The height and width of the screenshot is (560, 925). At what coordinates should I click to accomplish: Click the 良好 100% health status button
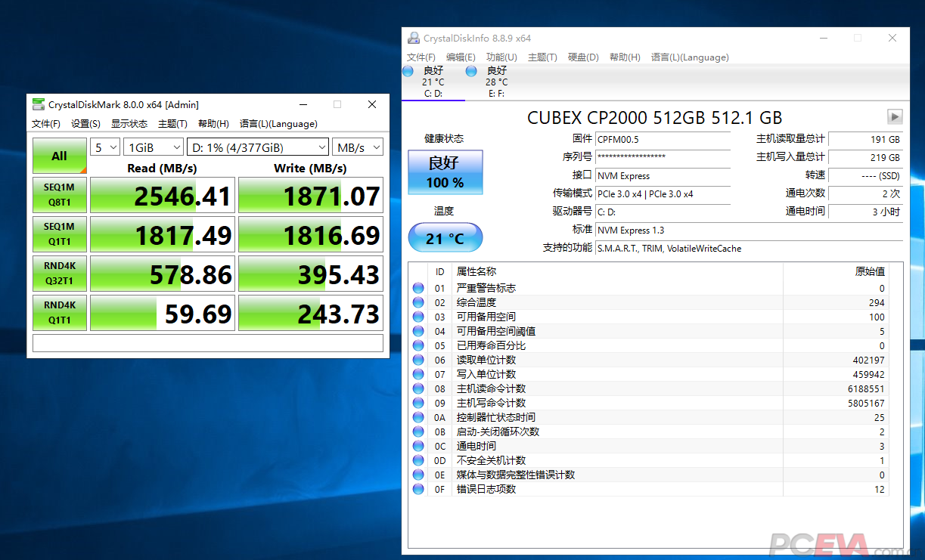(445, 172)
